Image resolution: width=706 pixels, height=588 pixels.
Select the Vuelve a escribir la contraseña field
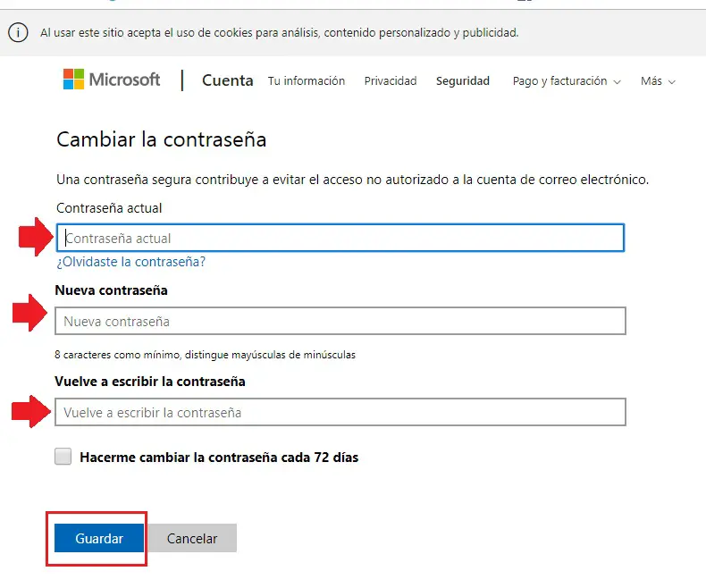(340, 413)
